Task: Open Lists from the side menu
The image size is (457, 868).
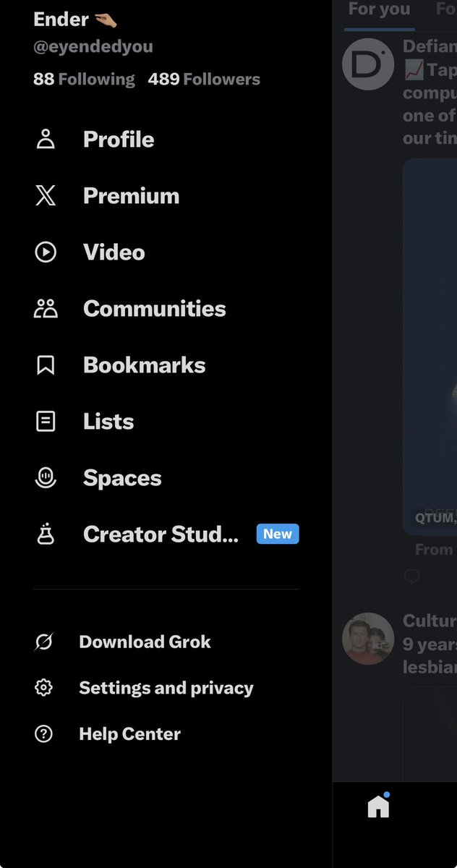Action: pyautogui.click(x=108, y=421)
